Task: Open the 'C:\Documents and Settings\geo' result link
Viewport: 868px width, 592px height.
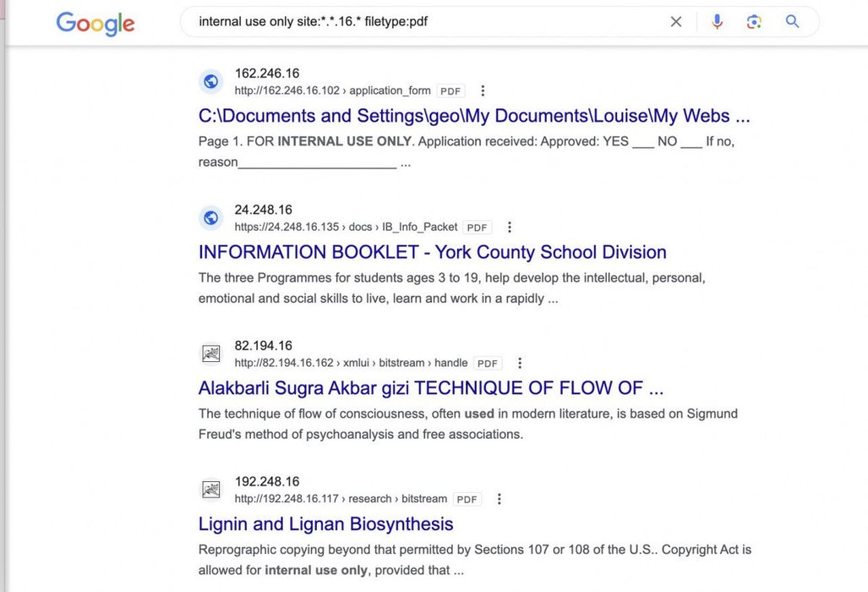Action: [x=474, y=116]
